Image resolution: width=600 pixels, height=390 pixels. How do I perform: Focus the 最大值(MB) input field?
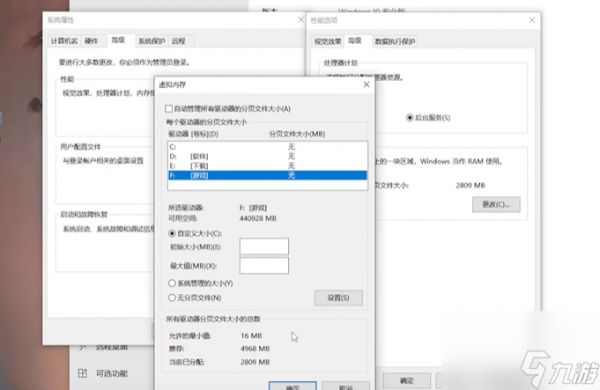coord(264,265)
